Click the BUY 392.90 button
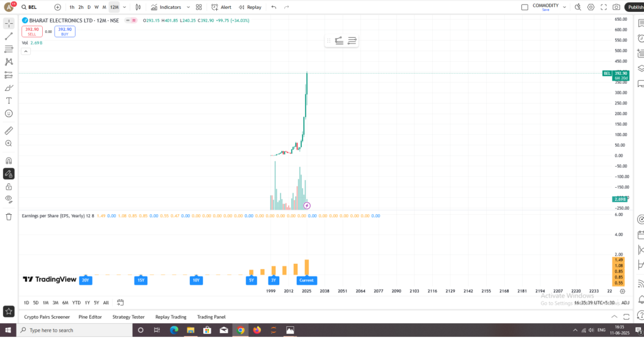The image size is (644, 347). point(65,31)
